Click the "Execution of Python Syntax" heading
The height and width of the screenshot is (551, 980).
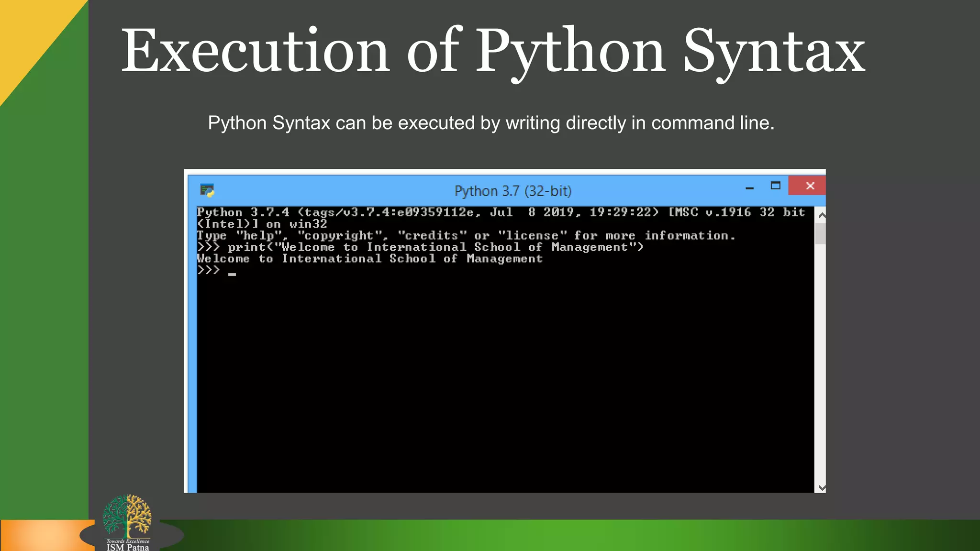coord(493,51)
